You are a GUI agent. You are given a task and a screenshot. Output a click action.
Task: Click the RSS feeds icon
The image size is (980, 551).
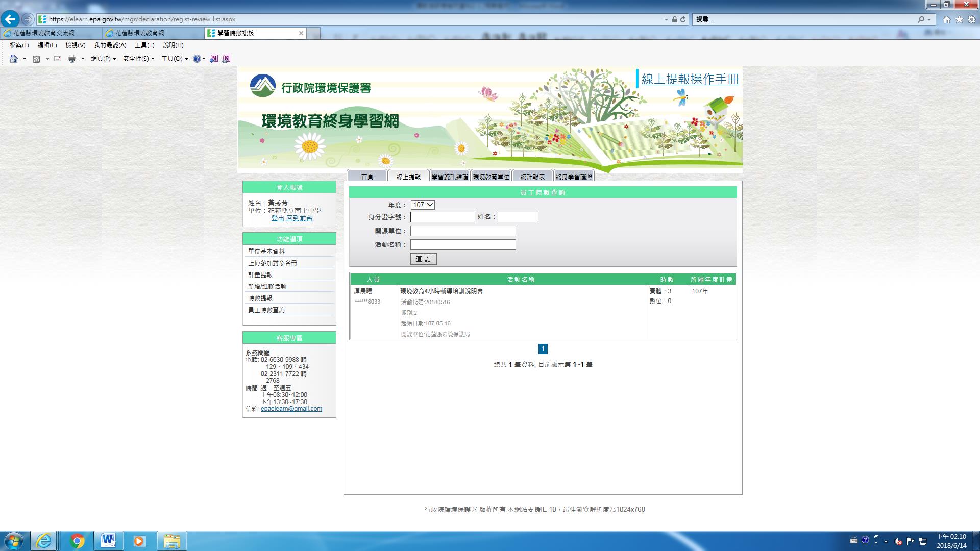click(36, 59)
